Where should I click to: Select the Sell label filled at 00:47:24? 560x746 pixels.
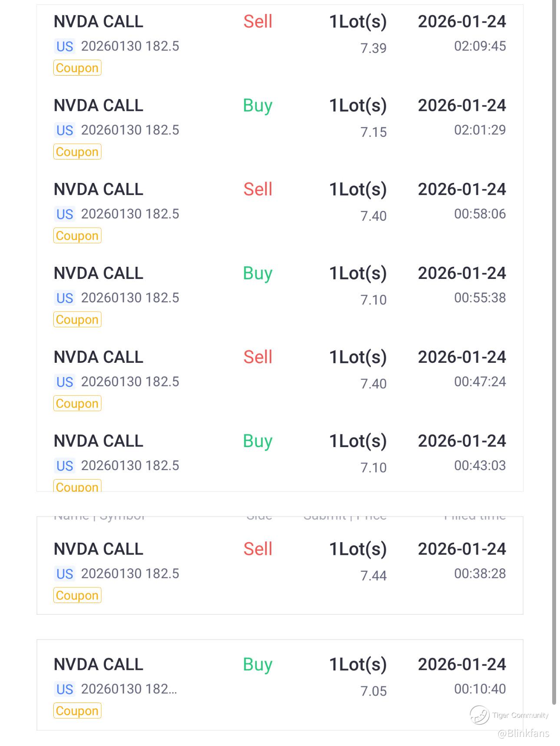tap(258, 357)
